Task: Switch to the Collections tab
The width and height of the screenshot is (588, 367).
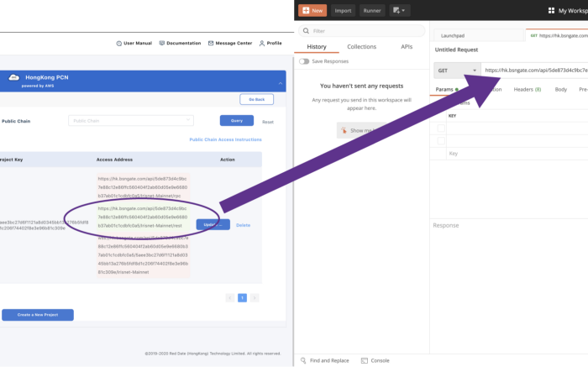Action: pyautogui.click(x=361, y=46)
